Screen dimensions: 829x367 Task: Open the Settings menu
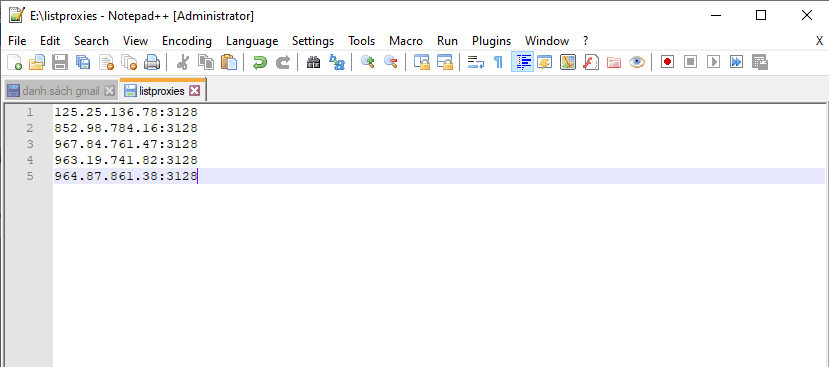313,41
